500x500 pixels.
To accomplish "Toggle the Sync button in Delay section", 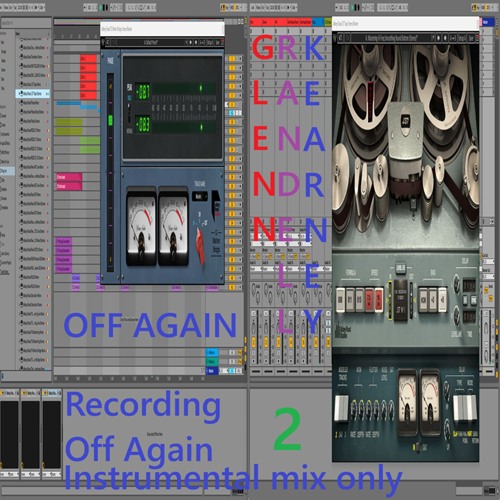I will [473, 300].
